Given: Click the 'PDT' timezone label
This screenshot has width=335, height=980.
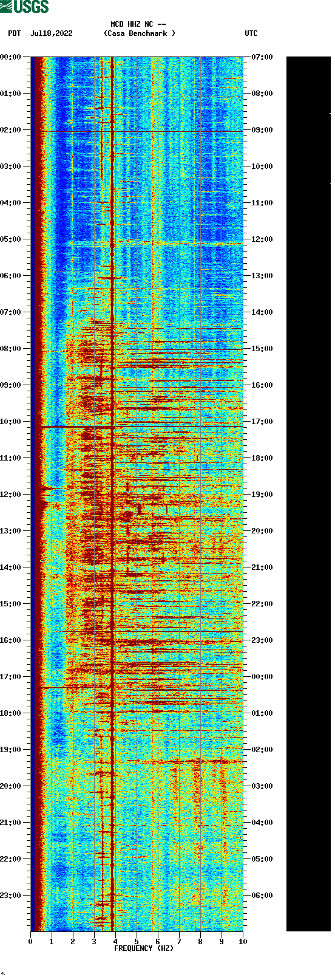Looking at the screenshot, I should click(x=15, y=33).
